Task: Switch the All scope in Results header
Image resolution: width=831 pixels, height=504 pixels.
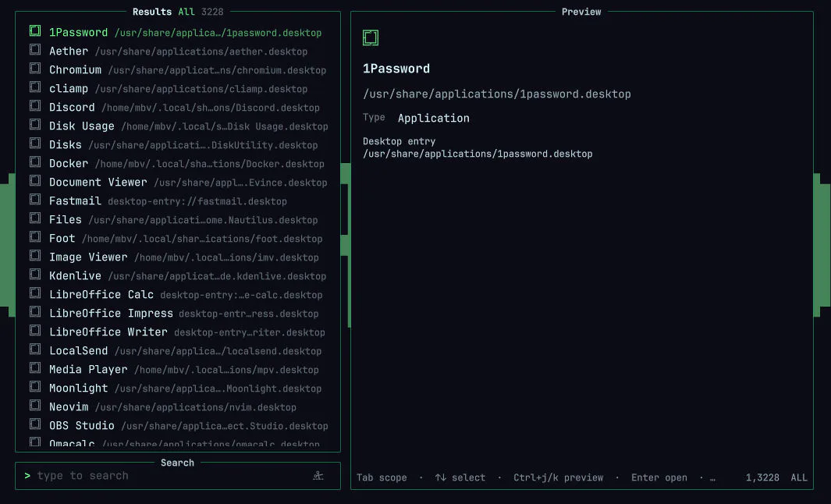Action: point(186,12)
